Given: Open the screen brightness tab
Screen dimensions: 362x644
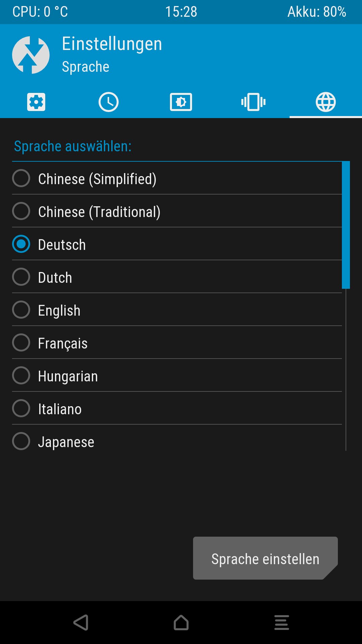Looking at the screenshot, I should tap(181, 102).
